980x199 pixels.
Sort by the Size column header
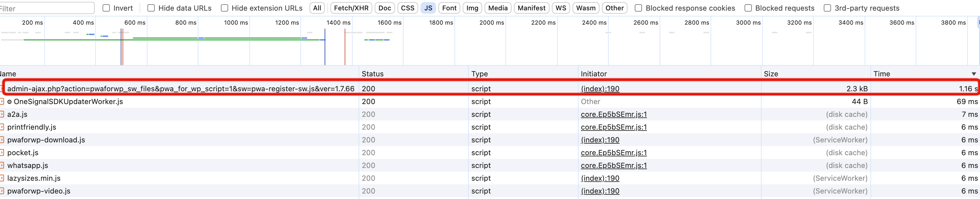tap(771, 74)
